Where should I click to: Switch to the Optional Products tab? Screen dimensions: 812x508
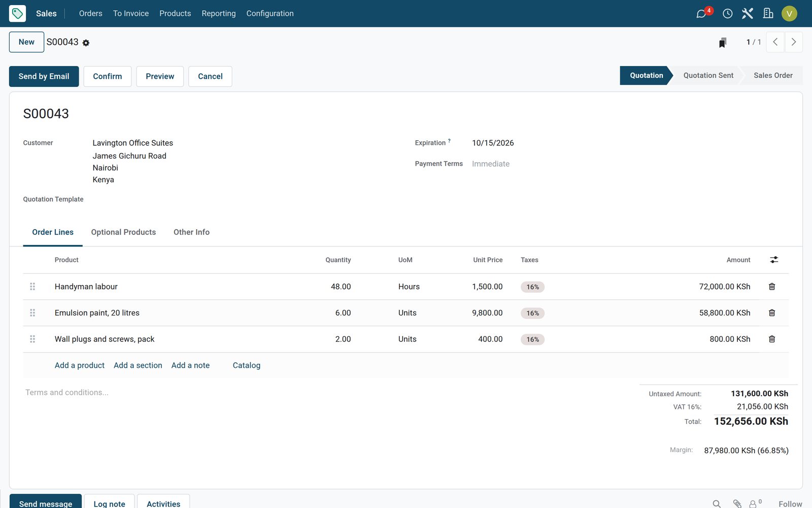123,232
